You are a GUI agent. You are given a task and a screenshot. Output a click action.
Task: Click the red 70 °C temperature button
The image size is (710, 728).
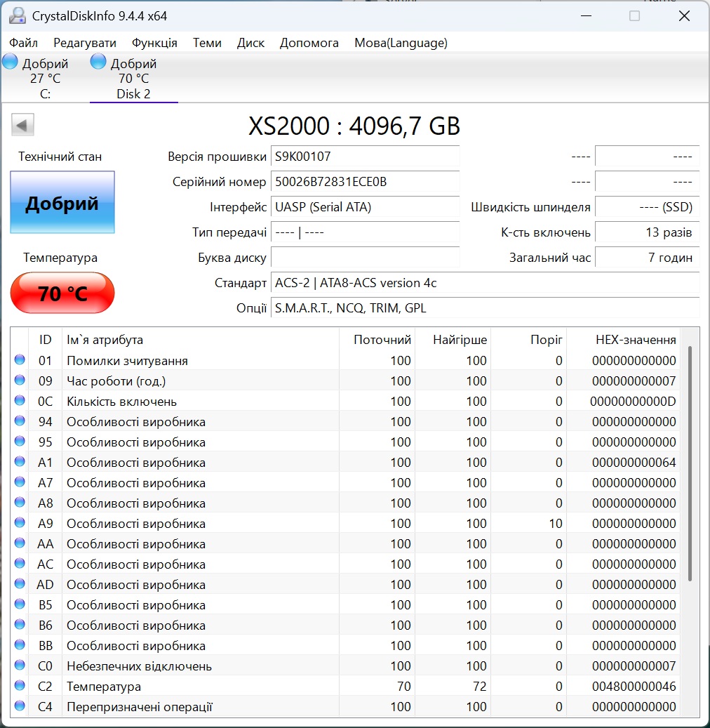point(62,293)
